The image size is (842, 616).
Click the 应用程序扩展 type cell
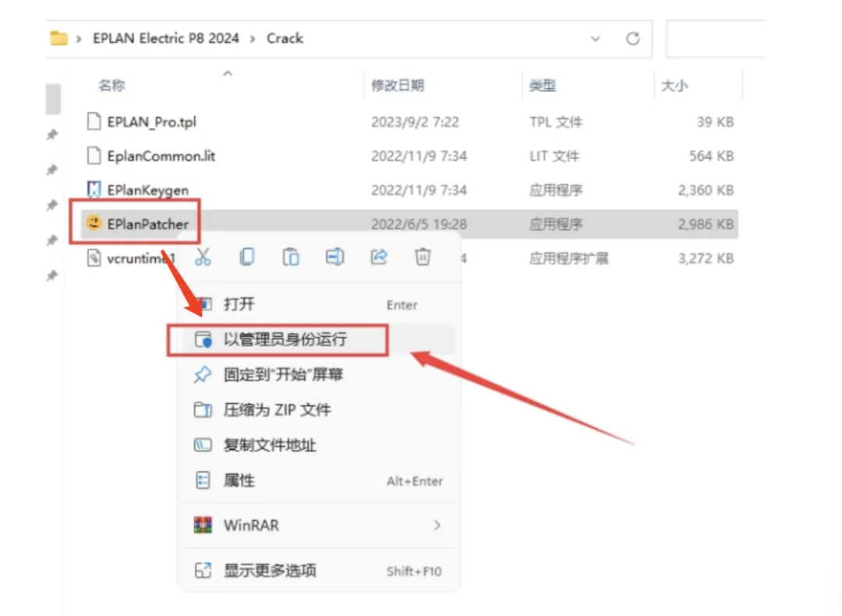pos(568,258)
